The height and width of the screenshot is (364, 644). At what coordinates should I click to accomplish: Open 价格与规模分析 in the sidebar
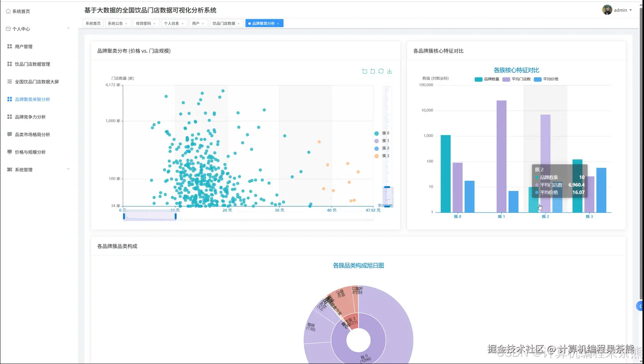(30, 152)
